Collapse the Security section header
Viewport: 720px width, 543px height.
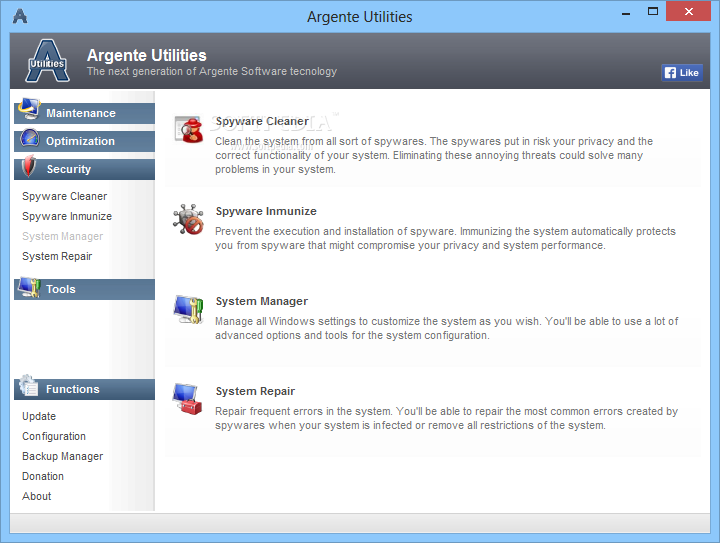(84, 169)
